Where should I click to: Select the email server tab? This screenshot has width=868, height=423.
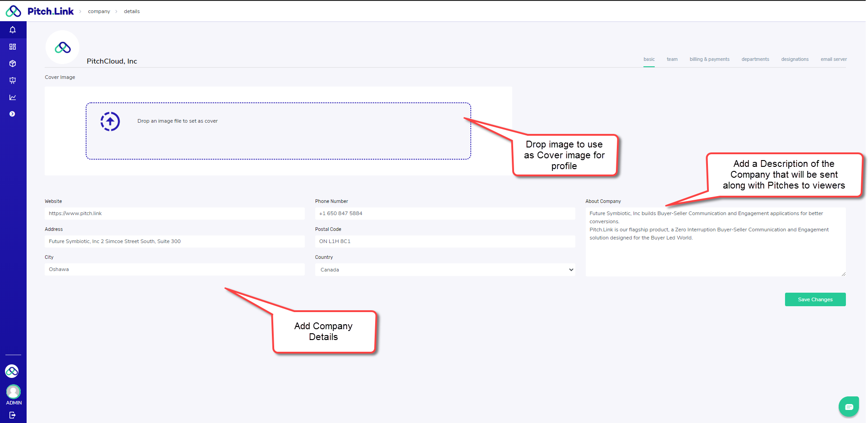click(833, 60)
